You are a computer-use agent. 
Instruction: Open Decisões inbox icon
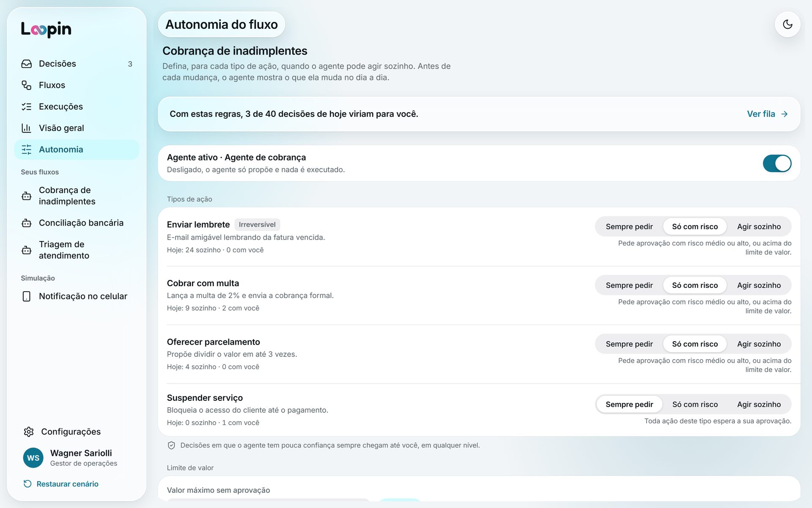pos(27,63)
